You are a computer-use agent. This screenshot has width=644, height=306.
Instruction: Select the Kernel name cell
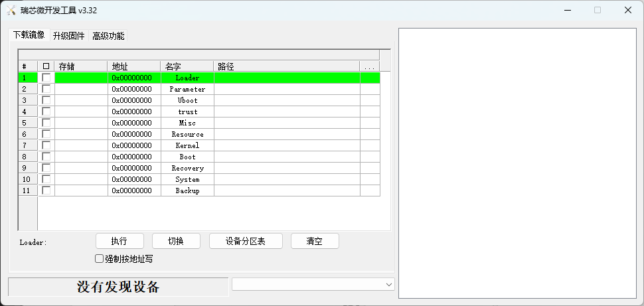click(187, 145)
